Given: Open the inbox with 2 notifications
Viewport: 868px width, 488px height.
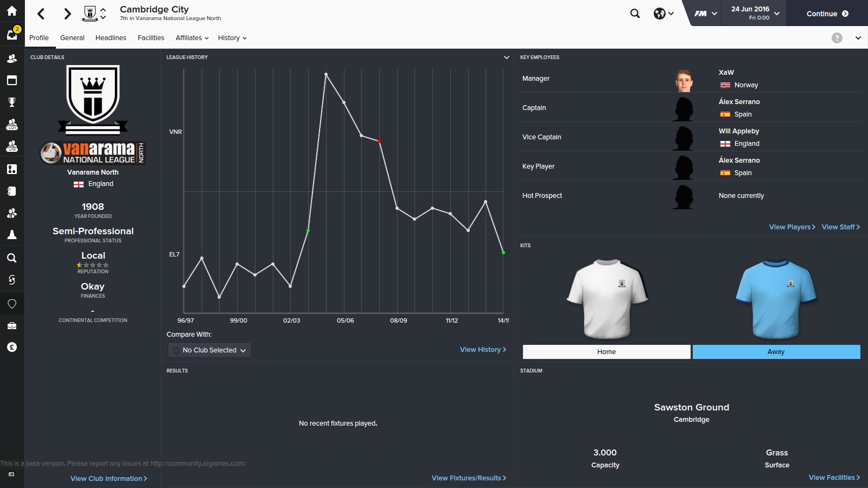Looking at the screenshot, I should (x=12, y=35).
